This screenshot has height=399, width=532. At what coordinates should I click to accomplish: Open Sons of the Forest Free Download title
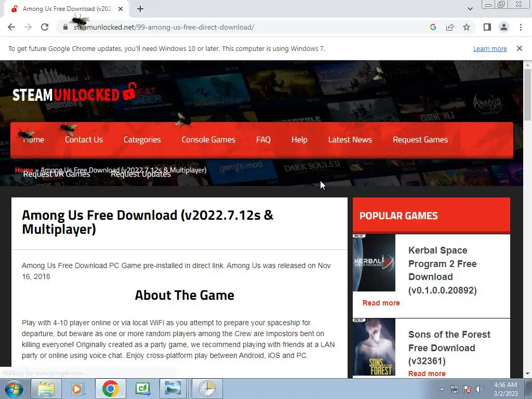click(x=449, y=348)
